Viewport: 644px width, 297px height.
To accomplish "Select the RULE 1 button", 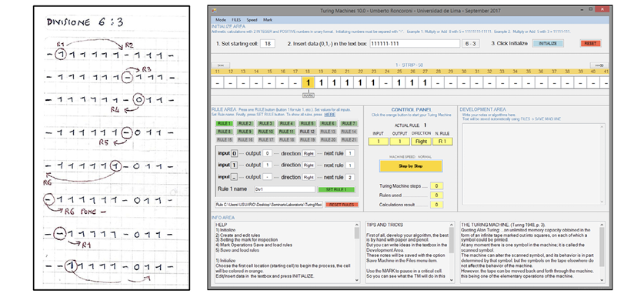I will click(224, 124).
